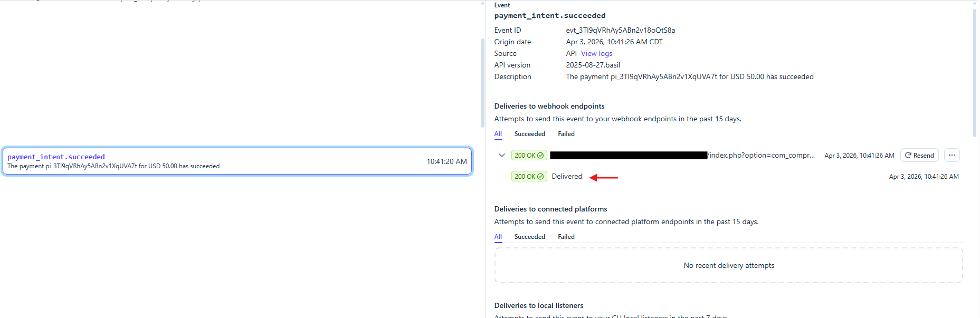
Task: Click the 200 OK badge beside Delivered
Action: click(529, 177)
